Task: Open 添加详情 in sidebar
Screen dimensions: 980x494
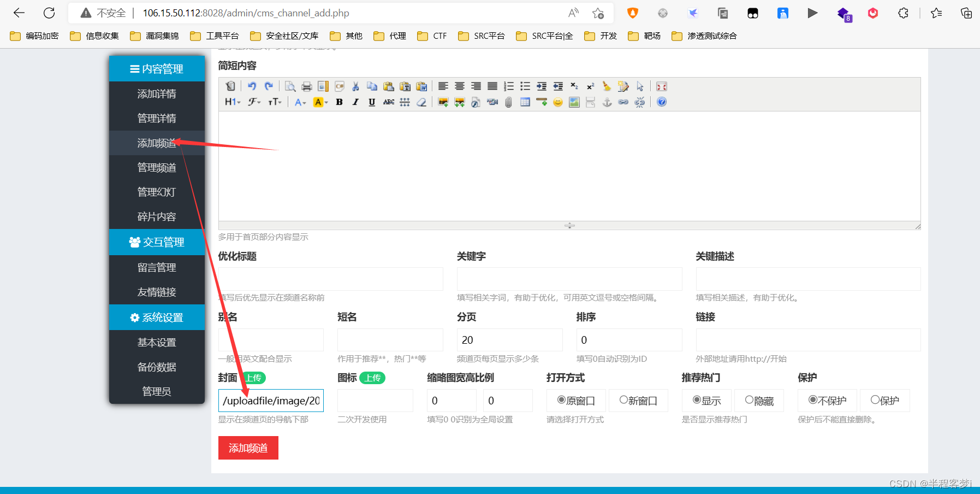Action: pyautogui.click(x=157, y=94)
